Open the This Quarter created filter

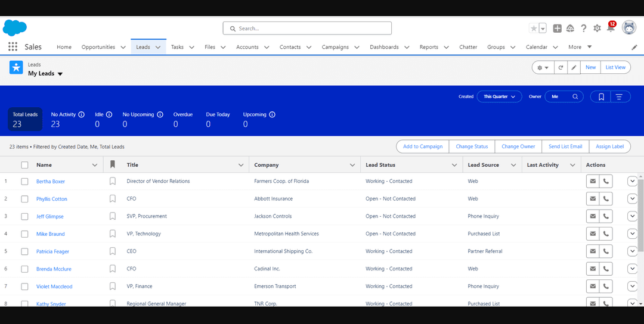499,97
